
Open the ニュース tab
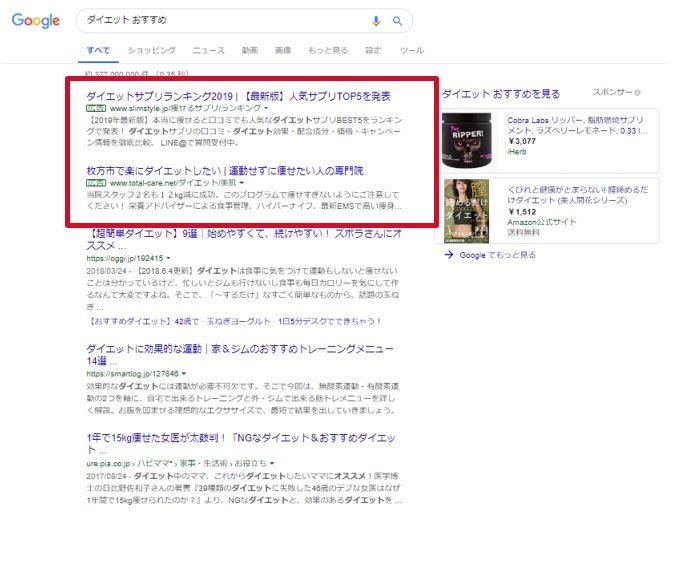click(x=208, y=50)
